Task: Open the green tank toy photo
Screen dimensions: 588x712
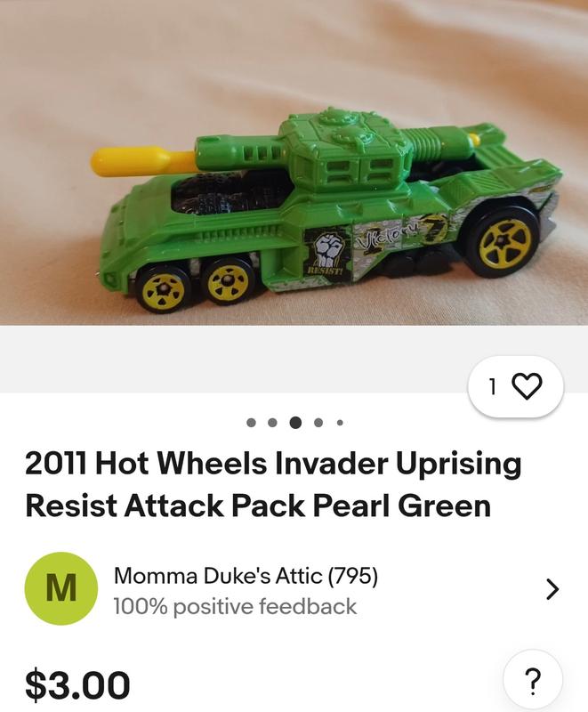Action: point(294,163)
